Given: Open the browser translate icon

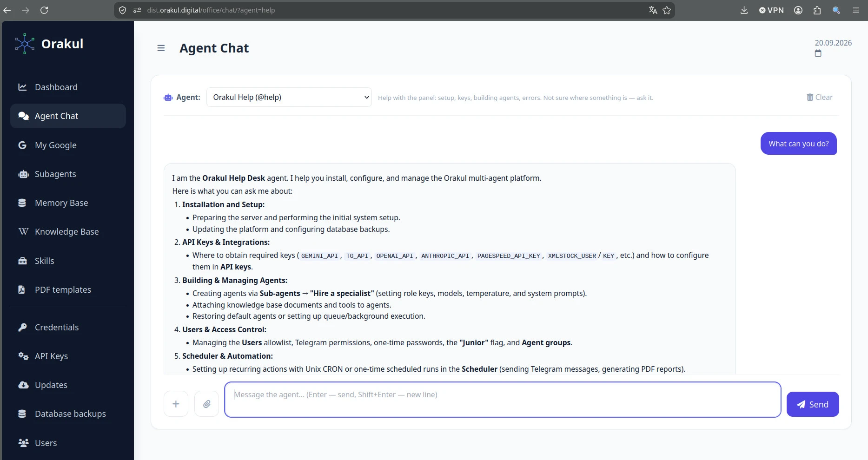Looking at the screenshot, I should (653, 10).
